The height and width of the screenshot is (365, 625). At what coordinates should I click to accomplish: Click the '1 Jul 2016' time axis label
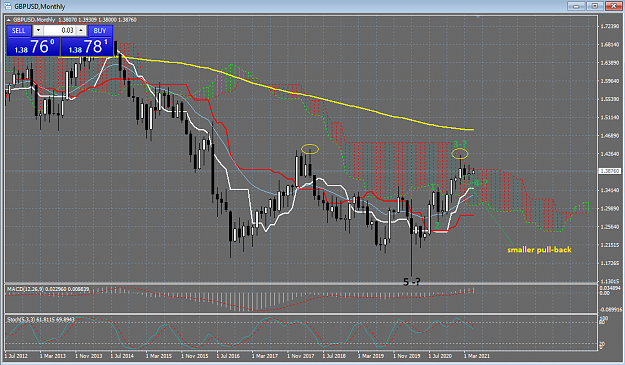coord(228,356)
